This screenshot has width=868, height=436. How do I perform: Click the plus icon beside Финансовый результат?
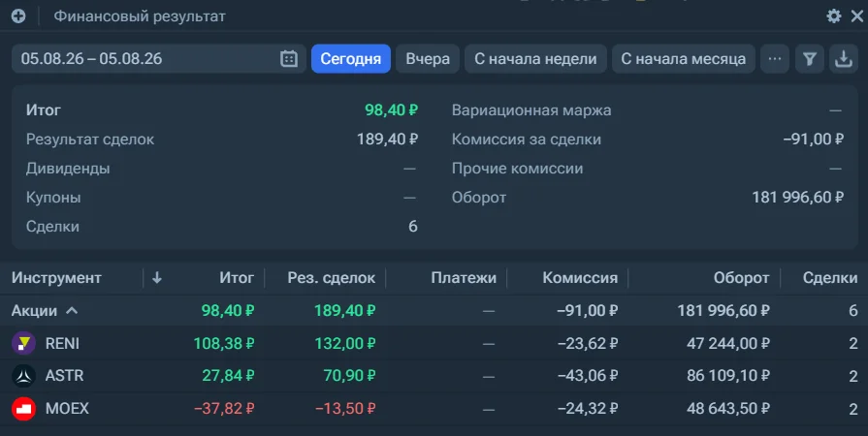coord(18,16)
